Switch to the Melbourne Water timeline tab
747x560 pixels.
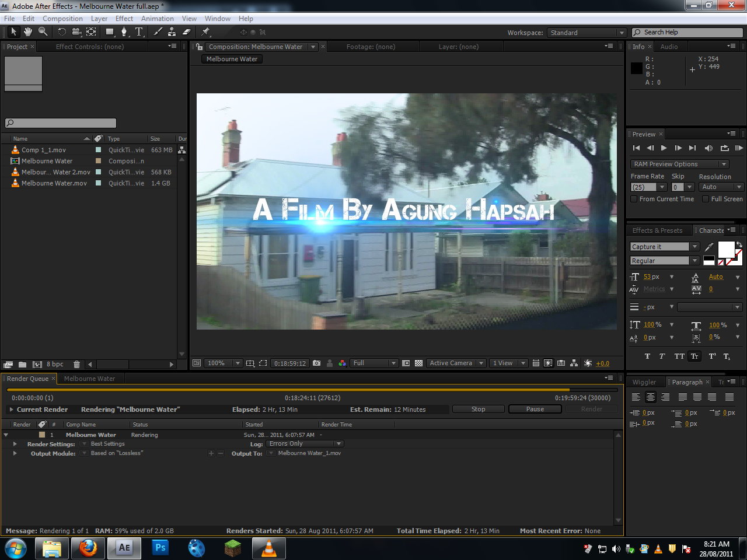(x=89, y=379)
